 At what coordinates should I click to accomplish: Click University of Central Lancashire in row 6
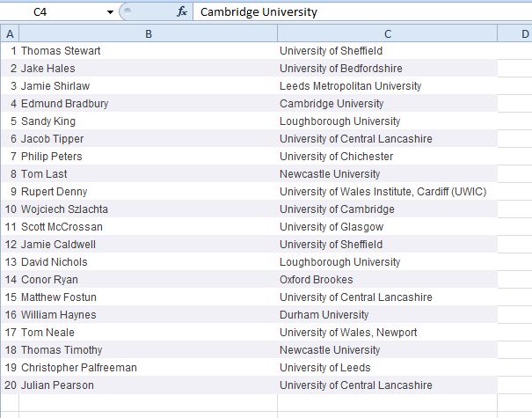[388, 139]
